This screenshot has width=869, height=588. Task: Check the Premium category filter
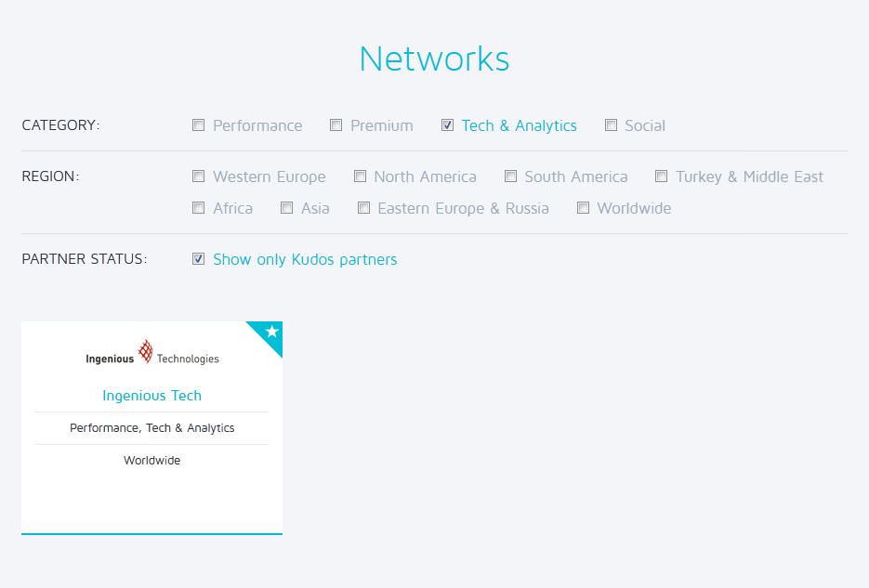coord(336,125)
